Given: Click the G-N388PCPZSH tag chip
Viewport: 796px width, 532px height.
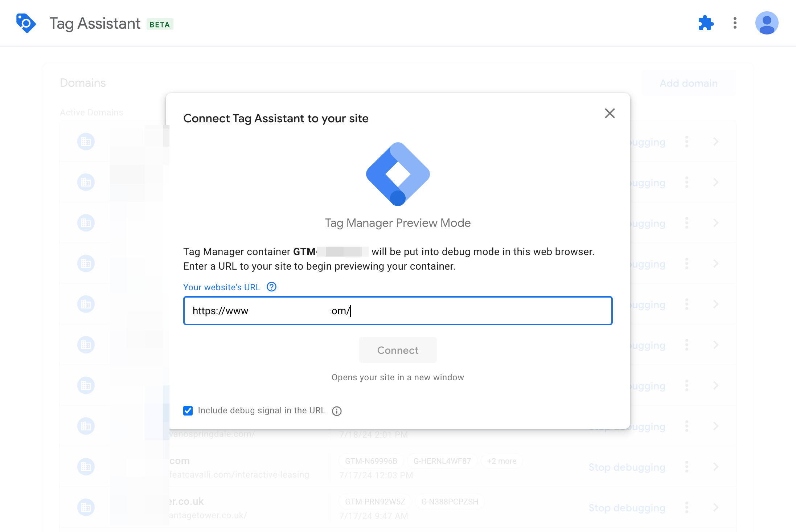Looking at the screenshot, I should pos(450,502).
